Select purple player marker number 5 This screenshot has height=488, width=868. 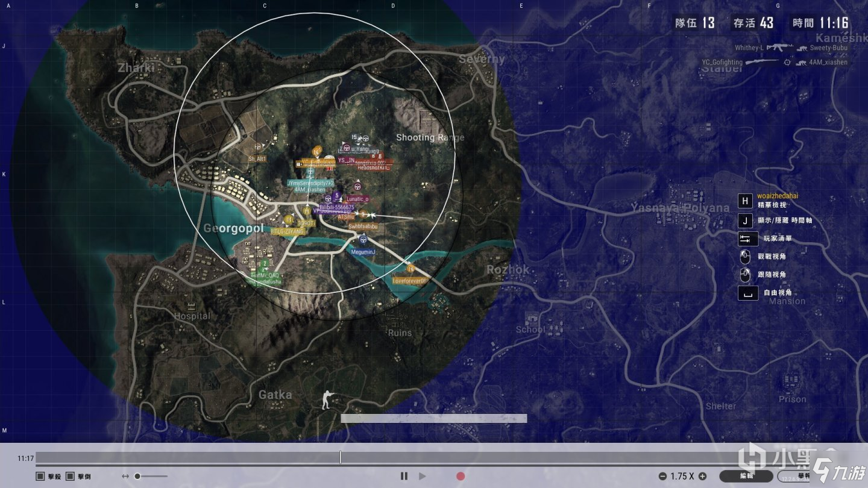(x=337, y=195)
